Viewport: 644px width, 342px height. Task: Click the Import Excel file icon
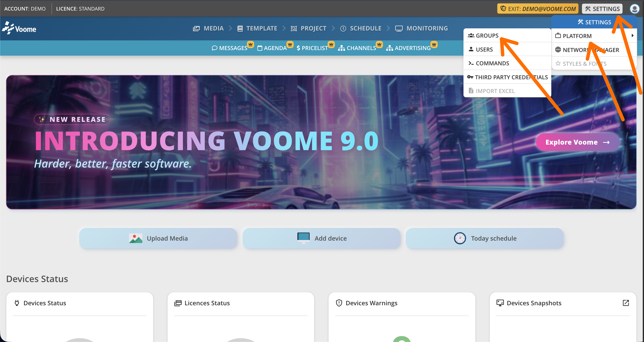[x=471, y=91]
